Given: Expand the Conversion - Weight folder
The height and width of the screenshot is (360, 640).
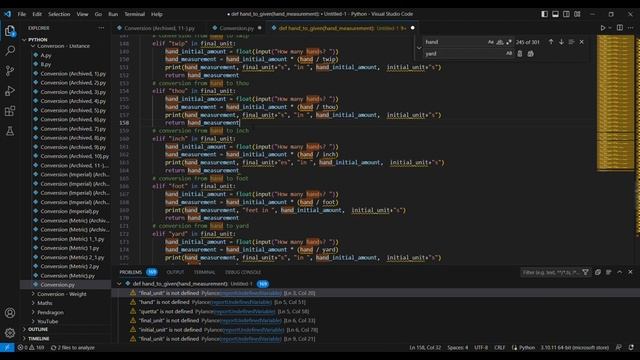Looking at the screenshot, I should (62, 294).
